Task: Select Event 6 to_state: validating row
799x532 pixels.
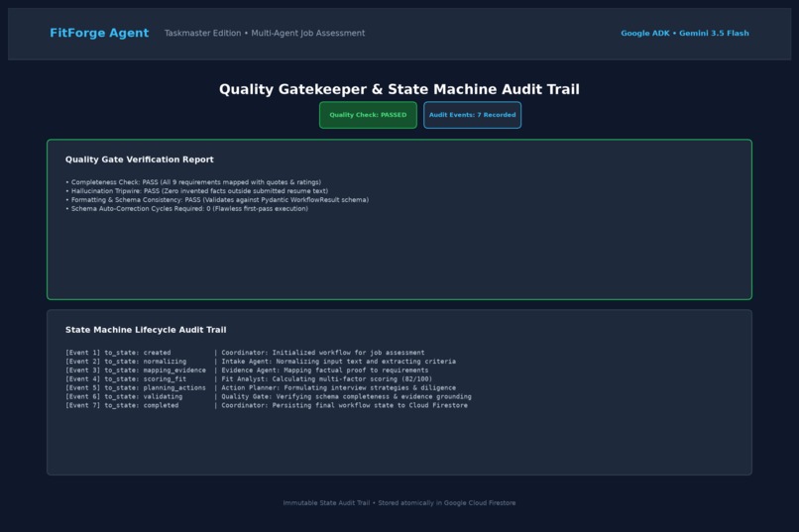Action: point(268,396)
